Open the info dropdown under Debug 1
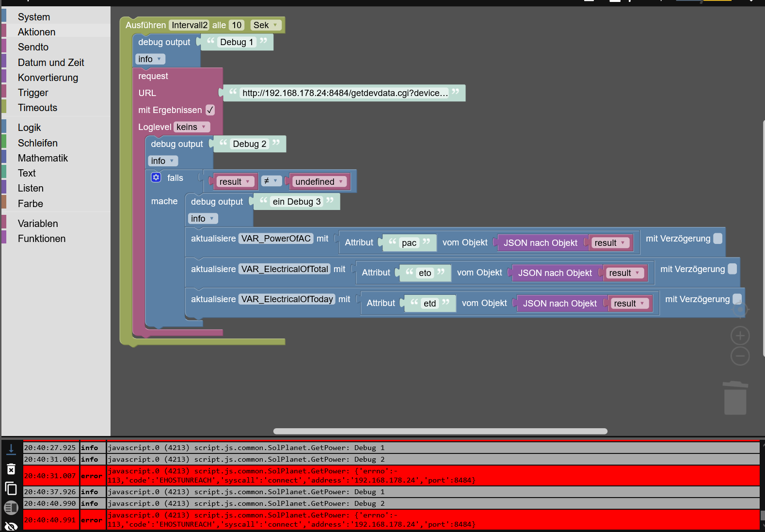Screen dimensions: 765x532 point(150,59)
